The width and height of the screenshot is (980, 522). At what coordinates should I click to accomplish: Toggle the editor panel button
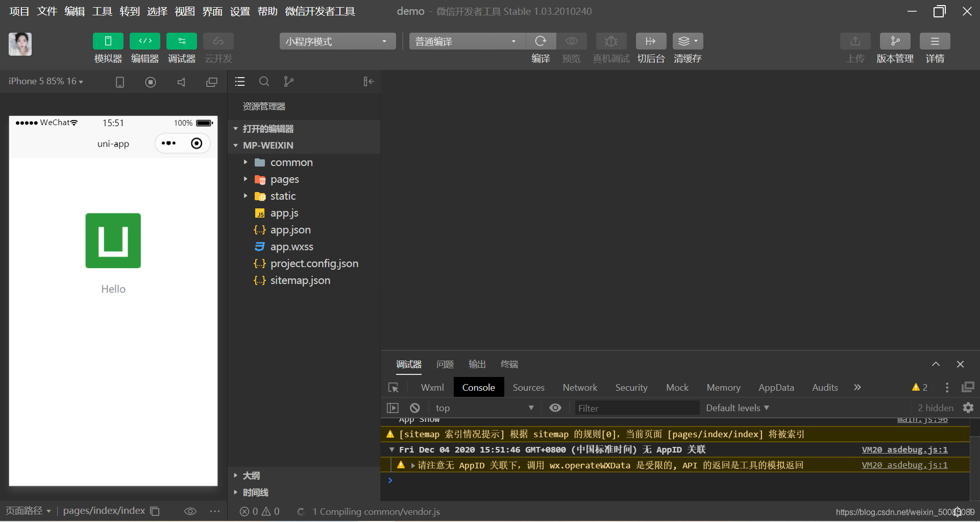click(145, 41)
